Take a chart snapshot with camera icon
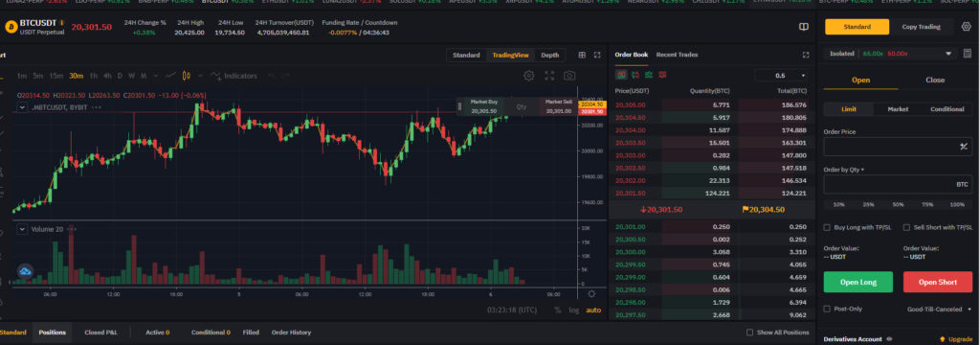Image resolution: width=980 pixels, height=345 pixels. (x=569, y=76)
